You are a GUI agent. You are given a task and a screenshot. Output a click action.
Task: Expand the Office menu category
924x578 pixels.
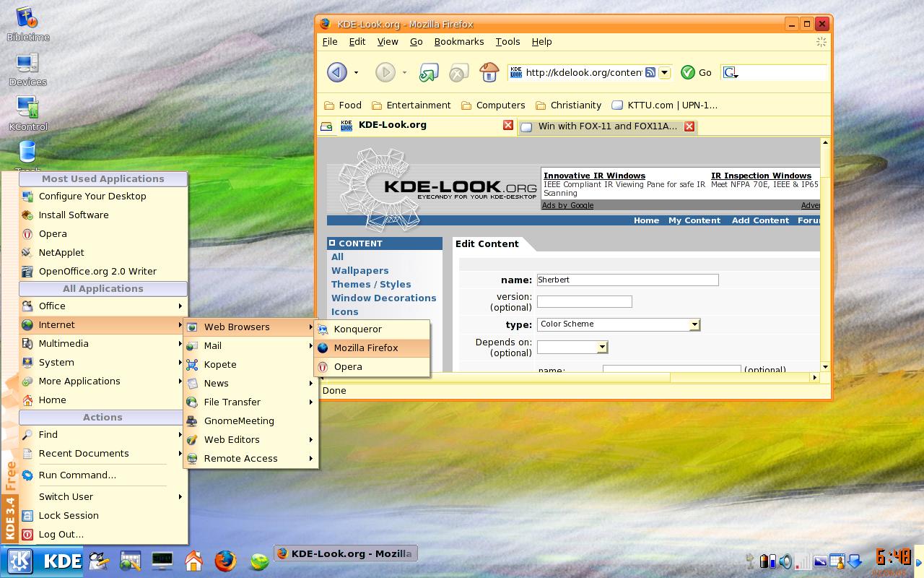pyautogui.click(x=103, y=306)
